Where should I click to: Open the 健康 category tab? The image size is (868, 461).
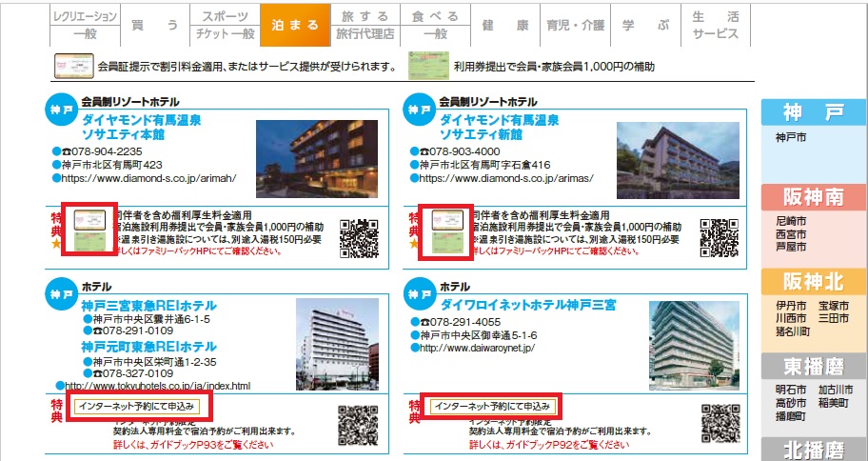click(x=505, y=25)
